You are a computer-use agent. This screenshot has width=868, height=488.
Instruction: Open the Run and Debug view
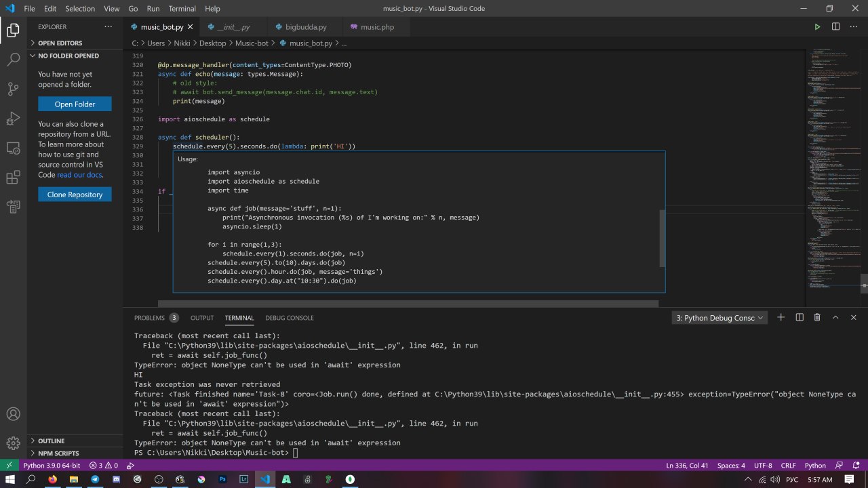tap(13, 119)
